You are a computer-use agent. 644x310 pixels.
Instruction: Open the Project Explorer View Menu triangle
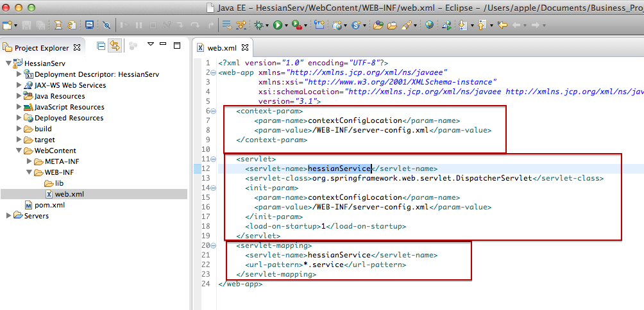pyautogui.click(x=150, y=44)
